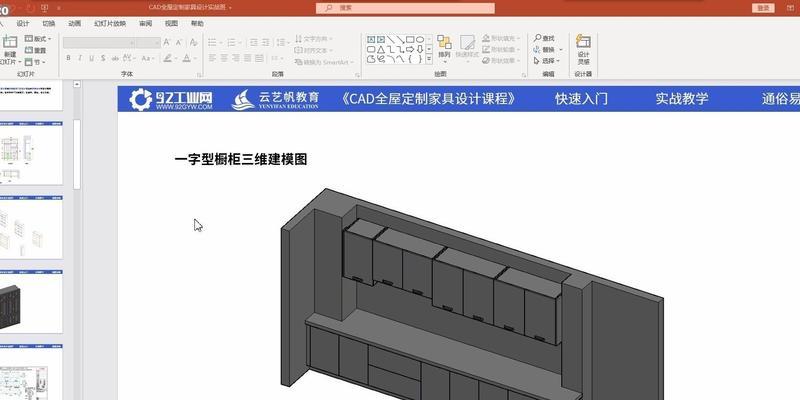Click the 查找 find button

tap(544, 38)
